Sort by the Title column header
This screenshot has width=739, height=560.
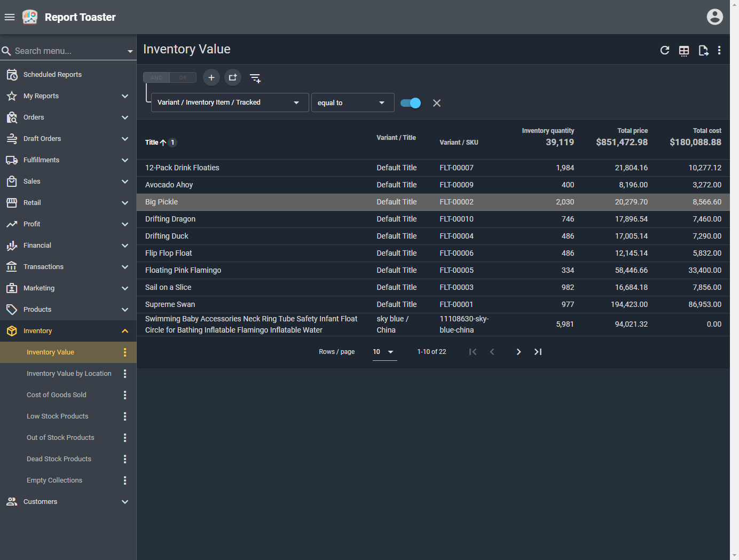152,143
